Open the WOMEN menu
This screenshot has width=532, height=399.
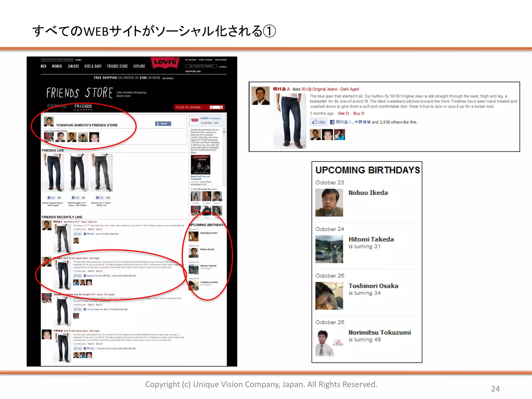(57, 66)
